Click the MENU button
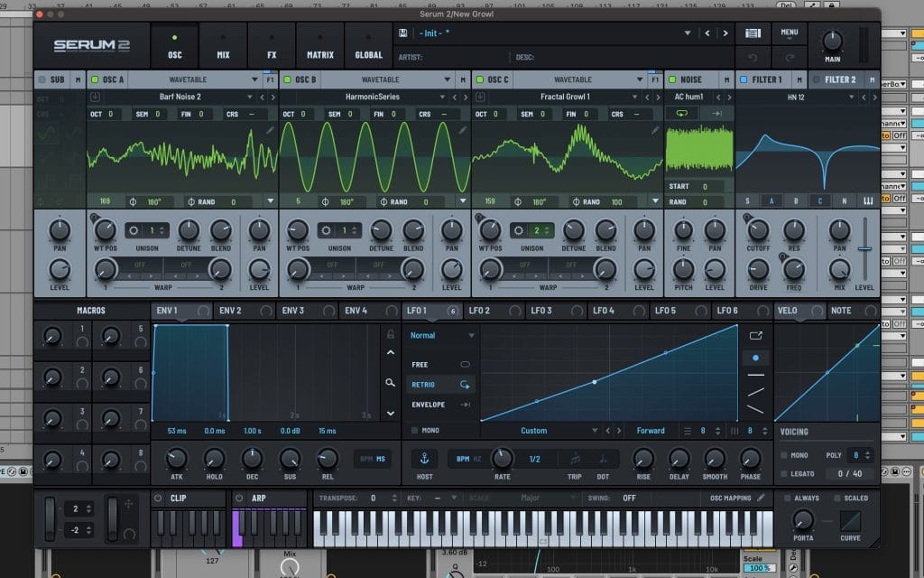 pos(790,33)
